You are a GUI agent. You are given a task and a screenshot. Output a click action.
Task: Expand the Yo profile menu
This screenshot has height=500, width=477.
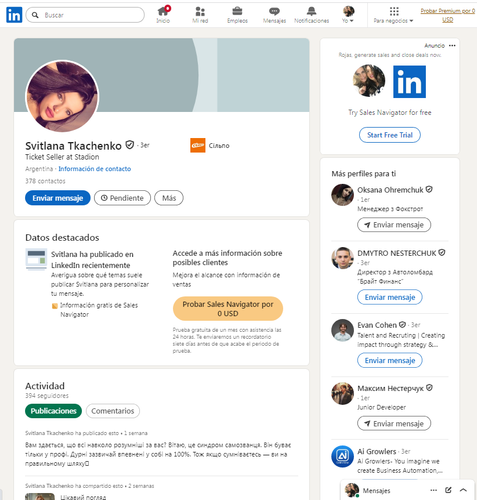(x=348, y=15)
